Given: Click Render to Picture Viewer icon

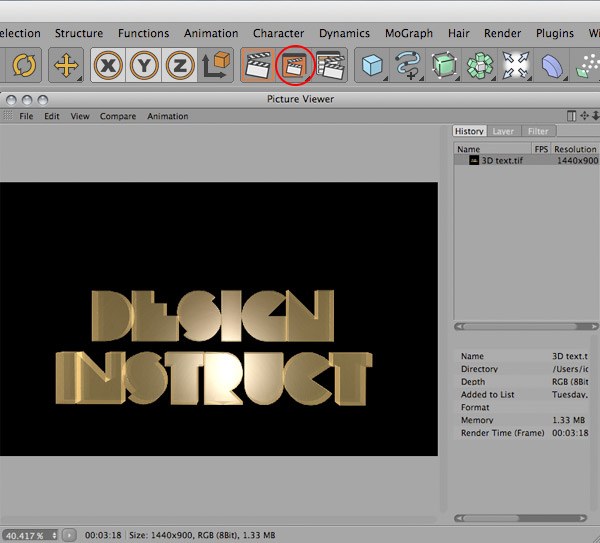Looking at the screenshot, I should (295, 65).
